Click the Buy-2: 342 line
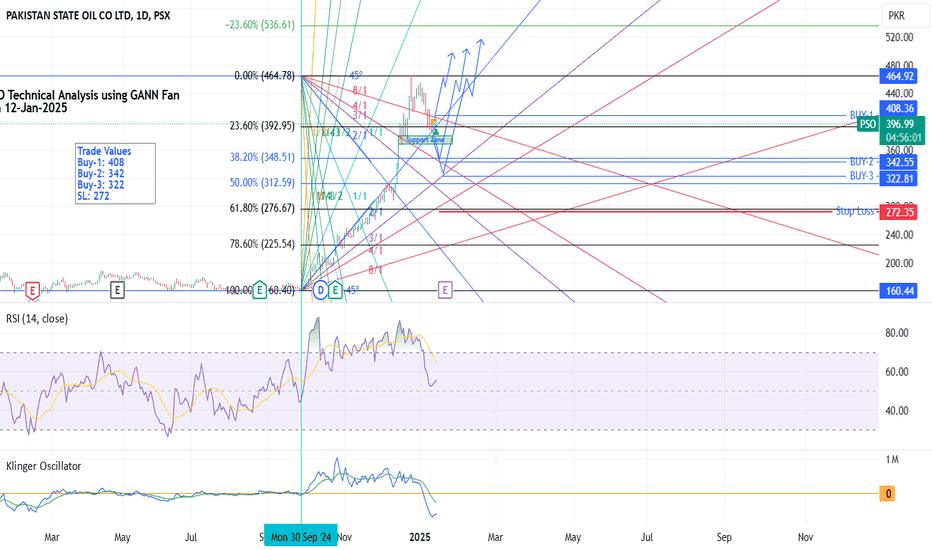The height and width of the screenshot is (550, 932). (100, 174)
